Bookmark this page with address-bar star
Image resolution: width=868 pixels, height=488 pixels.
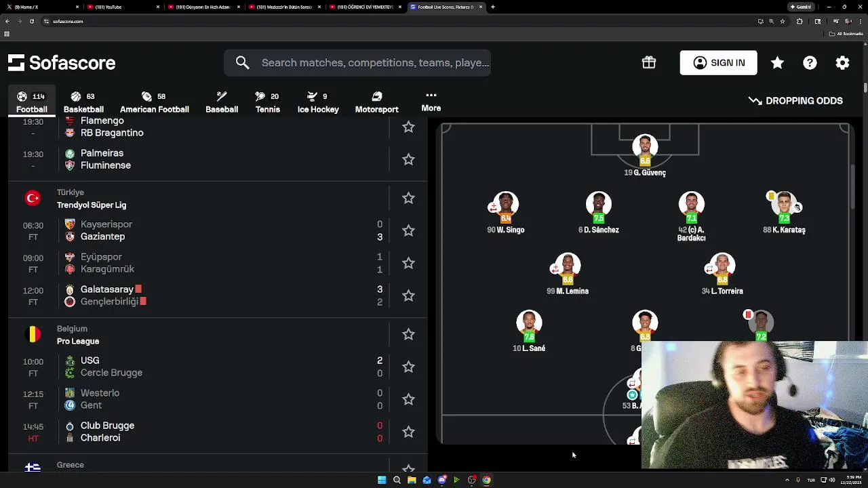[x=782, y=21]
